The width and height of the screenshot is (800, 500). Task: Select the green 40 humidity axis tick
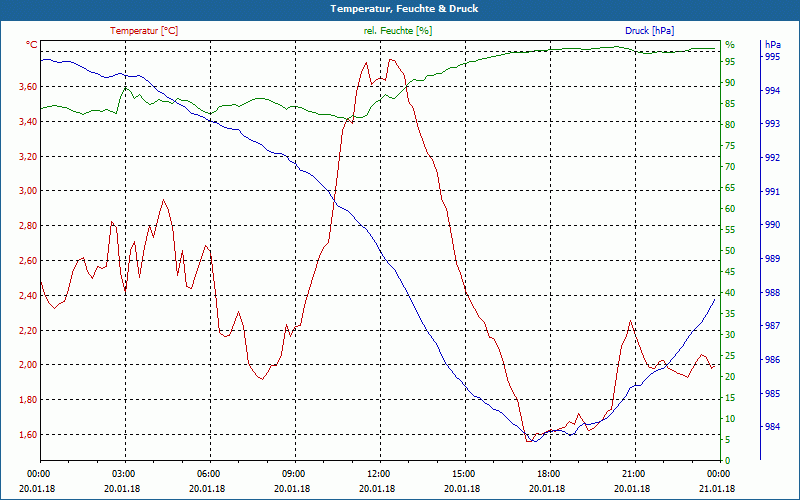730,293
